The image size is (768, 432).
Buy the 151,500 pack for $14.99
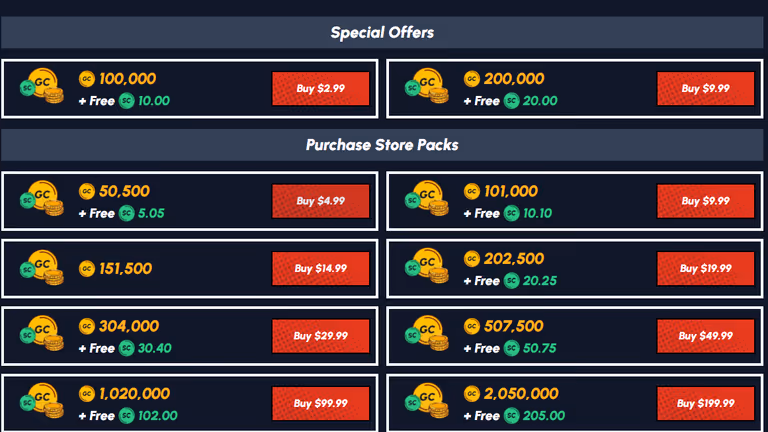pos(320,268)
